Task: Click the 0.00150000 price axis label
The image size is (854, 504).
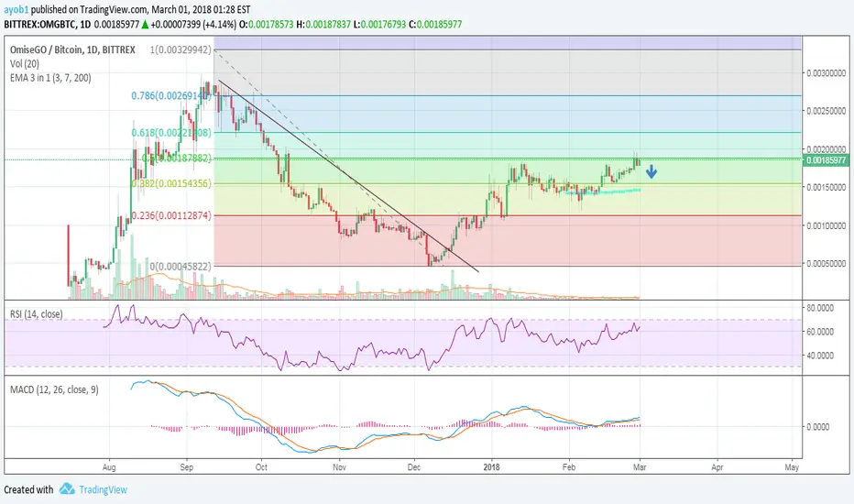Action: tap(827, 188)
